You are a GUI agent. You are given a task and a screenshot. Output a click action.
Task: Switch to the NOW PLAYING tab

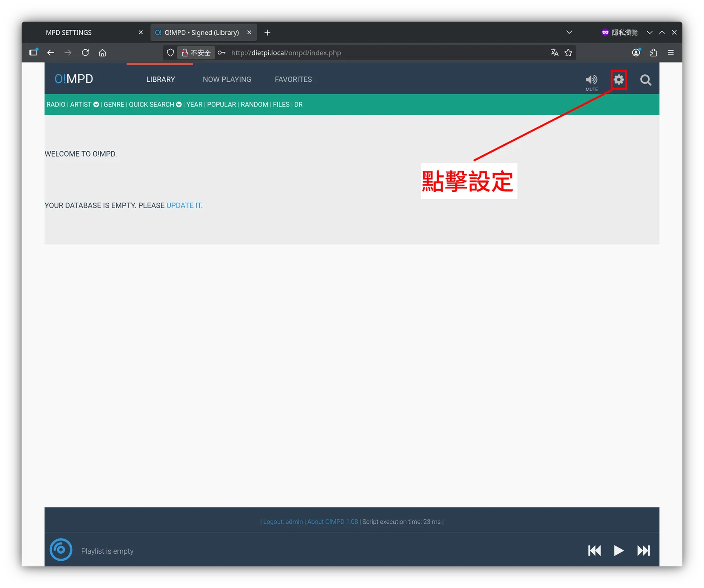[227, 80]
